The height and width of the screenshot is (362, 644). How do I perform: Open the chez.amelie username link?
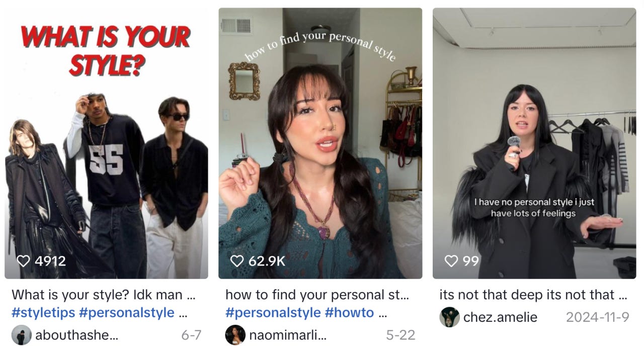point(500,317)
